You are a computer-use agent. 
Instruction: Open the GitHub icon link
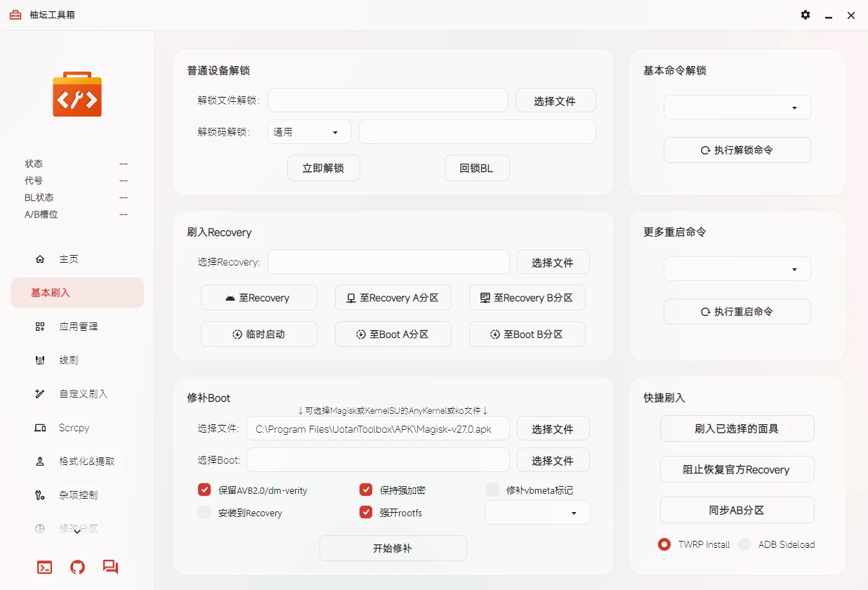pyautogui.click(x=77, y=567)
